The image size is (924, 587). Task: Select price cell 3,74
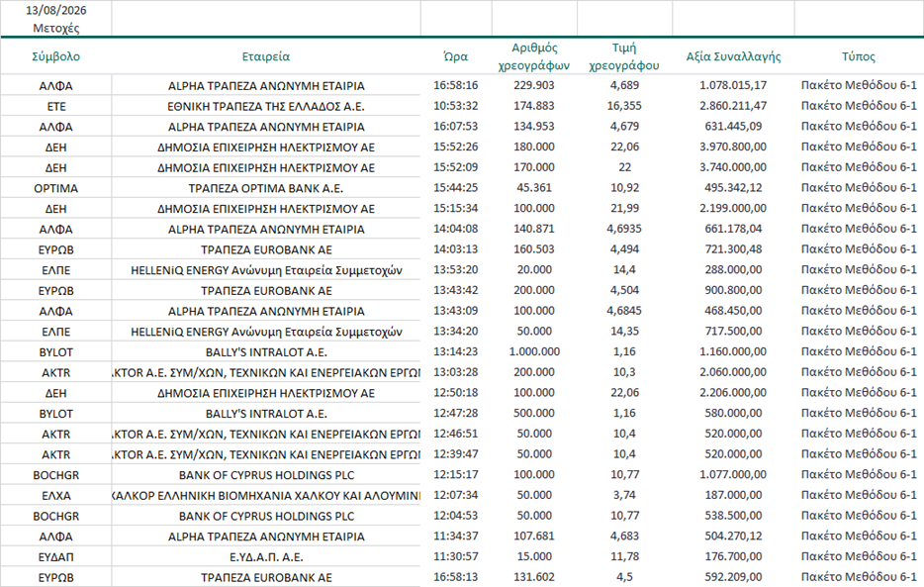pyautogui.click(x=624, y=495)
